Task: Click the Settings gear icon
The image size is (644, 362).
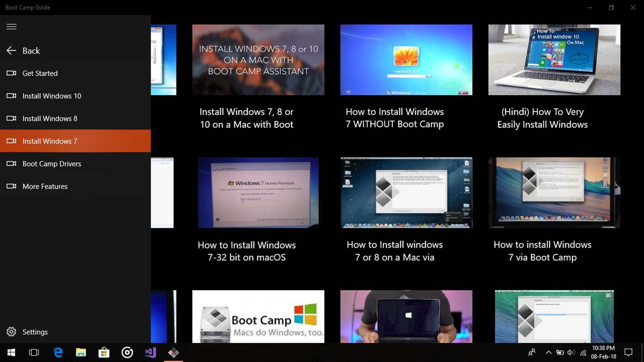Action: [11, 332]
